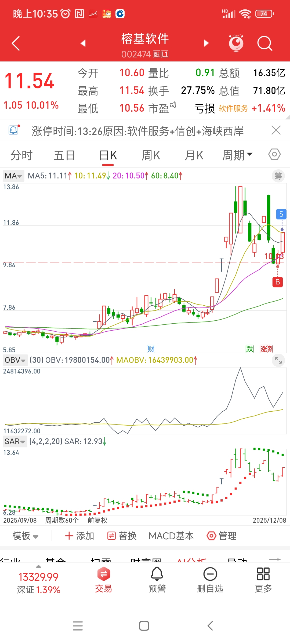
Task: Select the MACD基本 template
Action: [x=171, y=536]
